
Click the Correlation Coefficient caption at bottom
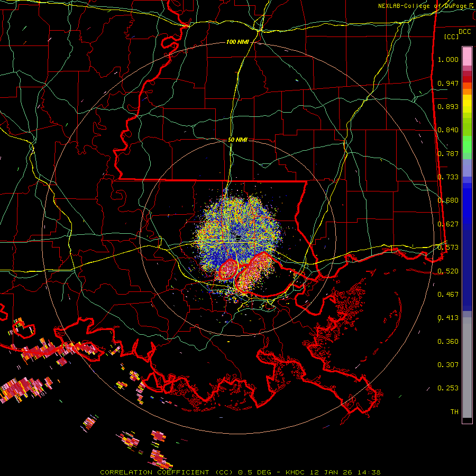pos(240,472)
